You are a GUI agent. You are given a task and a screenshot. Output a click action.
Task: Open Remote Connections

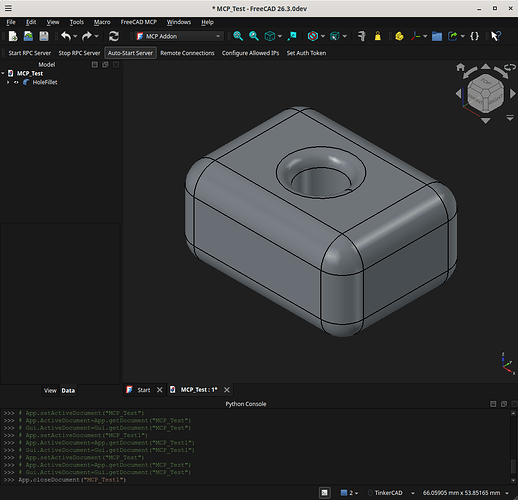point(187,53)
